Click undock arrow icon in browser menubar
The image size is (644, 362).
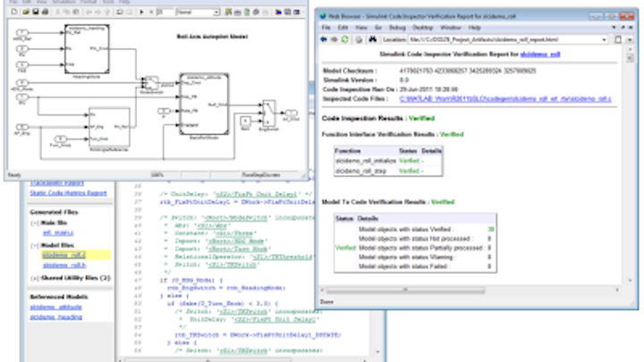tap(623, 28)
